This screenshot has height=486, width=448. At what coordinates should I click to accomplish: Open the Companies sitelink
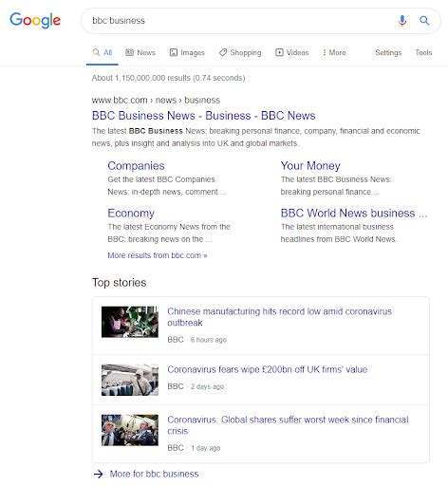tap(136, 166)
